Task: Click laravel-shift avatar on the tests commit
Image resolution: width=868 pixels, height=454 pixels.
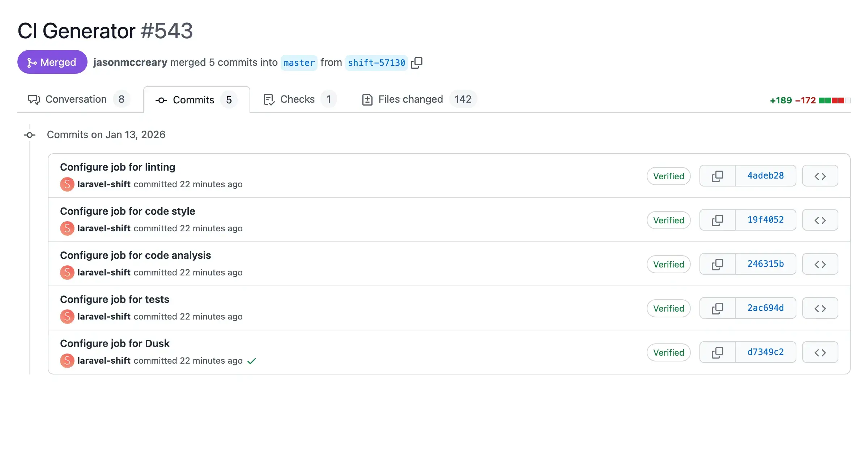Action: point(67,316)
